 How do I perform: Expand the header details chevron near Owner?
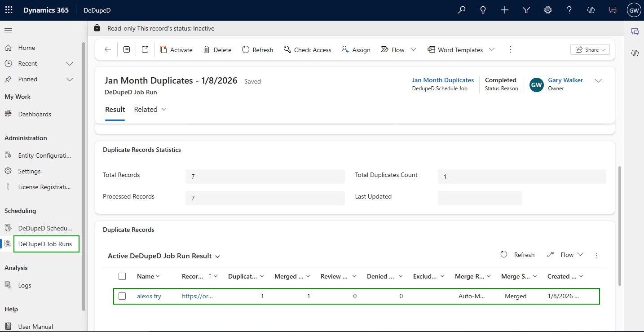[598, 81]
